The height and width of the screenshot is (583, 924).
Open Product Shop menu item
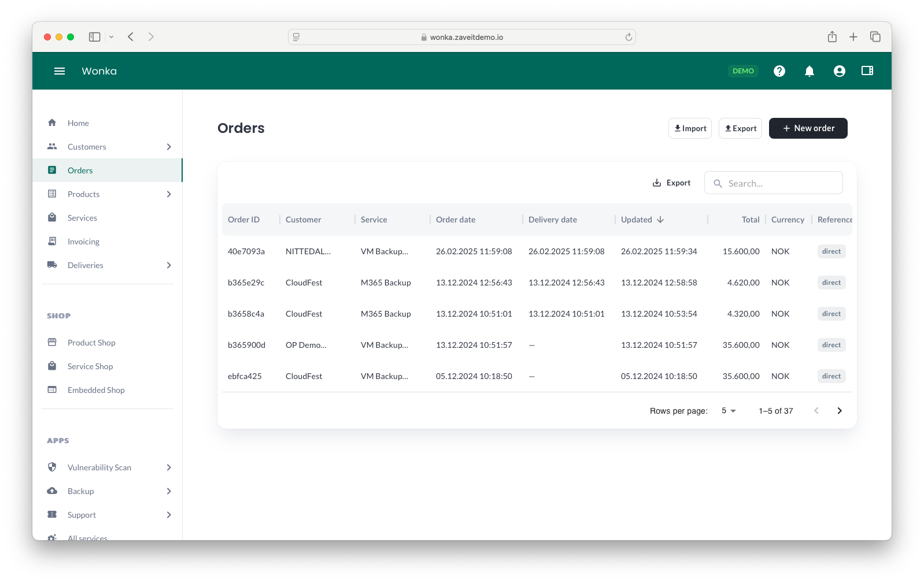click(x=107, y=343)
